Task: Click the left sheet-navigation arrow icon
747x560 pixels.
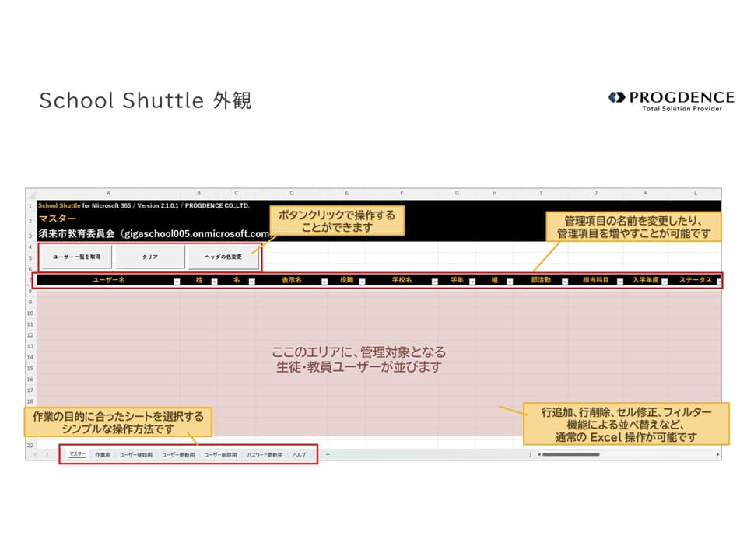Action: (x=34, y=453)
